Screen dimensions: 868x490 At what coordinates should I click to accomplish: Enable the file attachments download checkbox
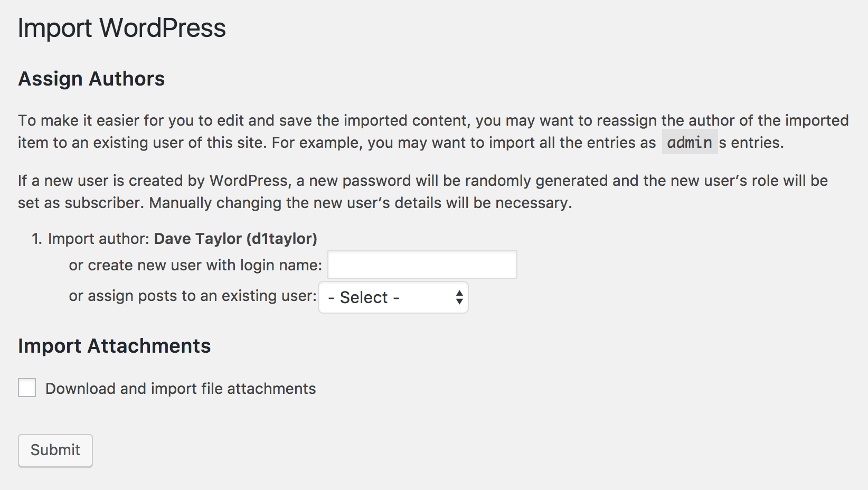click(27, 388)
